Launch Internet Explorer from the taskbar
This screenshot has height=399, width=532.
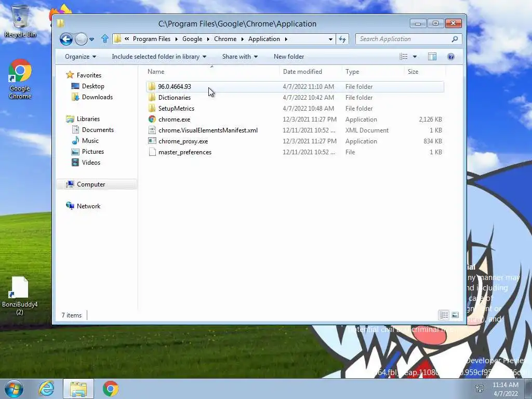tap(46, 389)
